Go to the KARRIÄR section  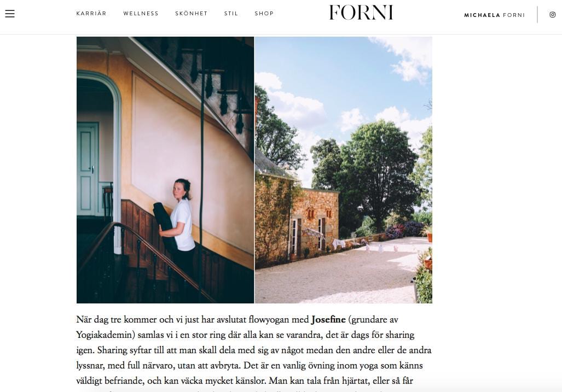click(91, 14)
